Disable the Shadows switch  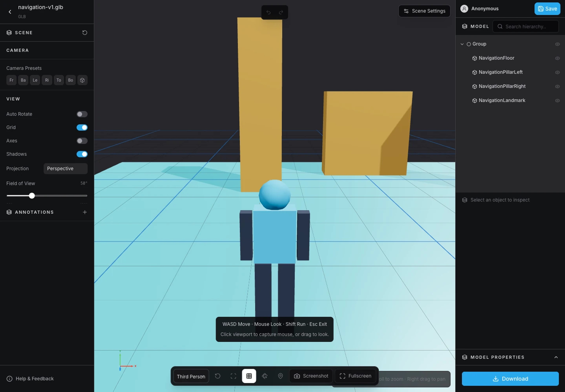pos(82,154)
